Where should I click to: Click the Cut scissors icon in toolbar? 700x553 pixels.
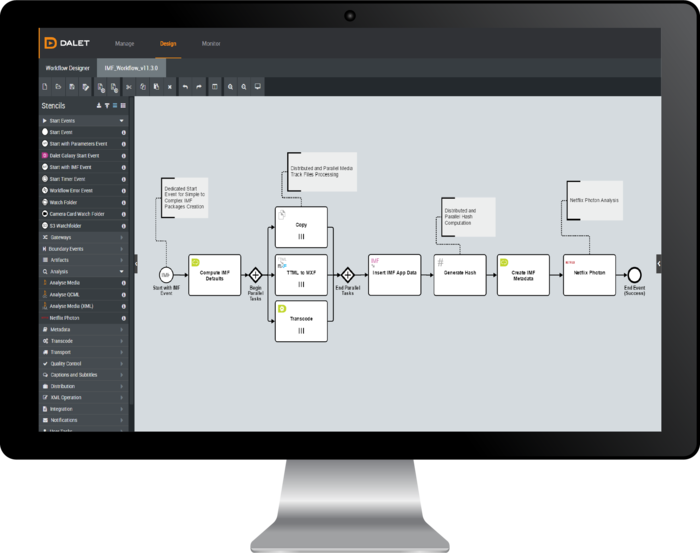click(x=129, y=87)
